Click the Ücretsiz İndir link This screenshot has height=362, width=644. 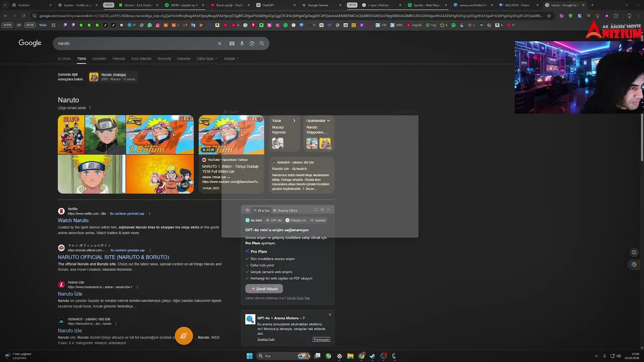(x=266, y=339)
